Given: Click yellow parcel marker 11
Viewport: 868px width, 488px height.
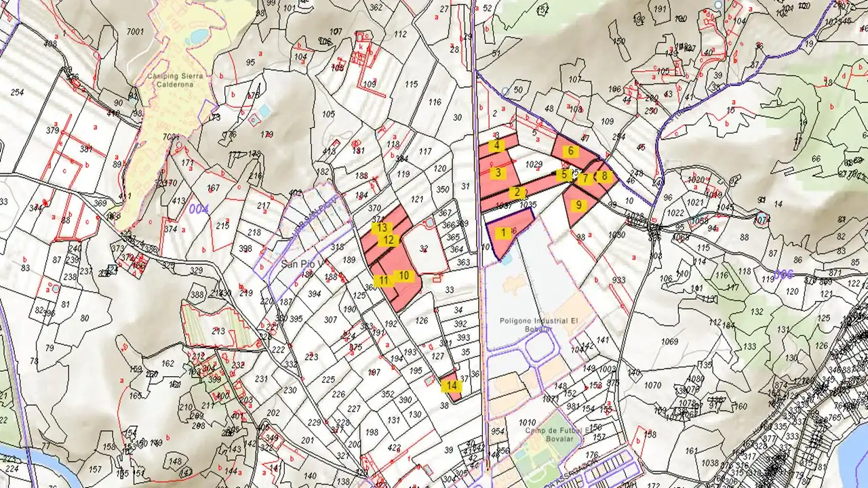Looking at the screenshot, I should 384,281.
